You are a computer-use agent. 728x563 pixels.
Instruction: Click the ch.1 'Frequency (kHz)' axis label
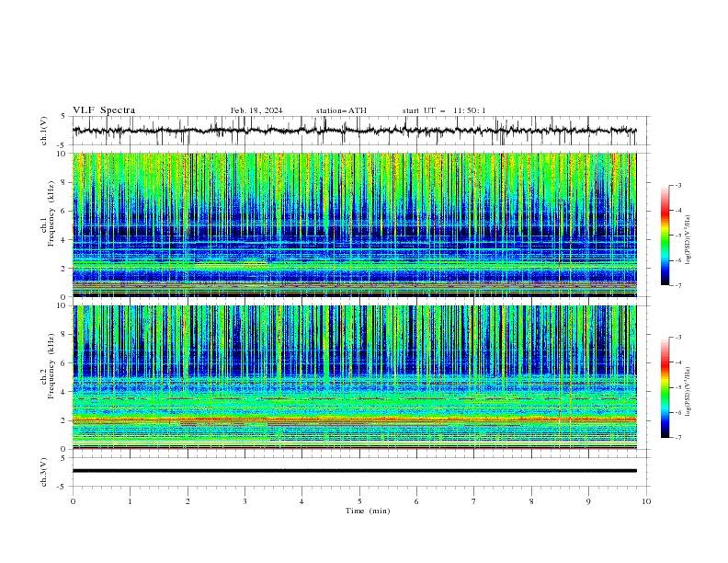click(x=51, y=213)
